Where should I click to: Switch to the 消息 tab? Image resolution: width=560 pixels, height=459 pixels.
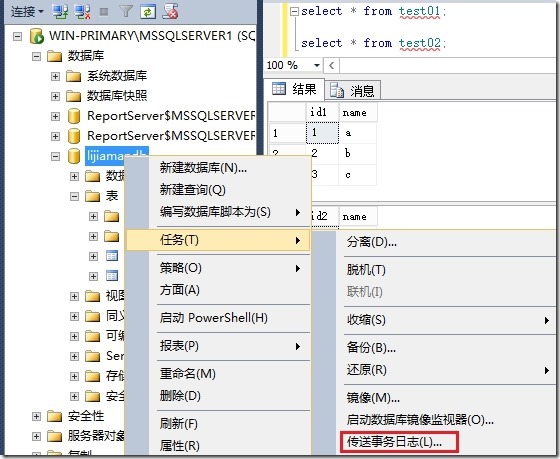(x=352, y=90)
